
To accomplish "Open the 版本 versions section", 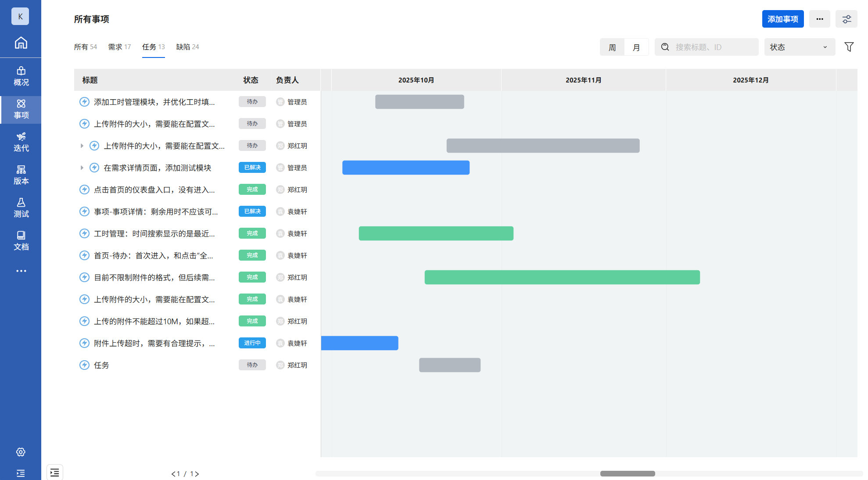I will [21, 175].
